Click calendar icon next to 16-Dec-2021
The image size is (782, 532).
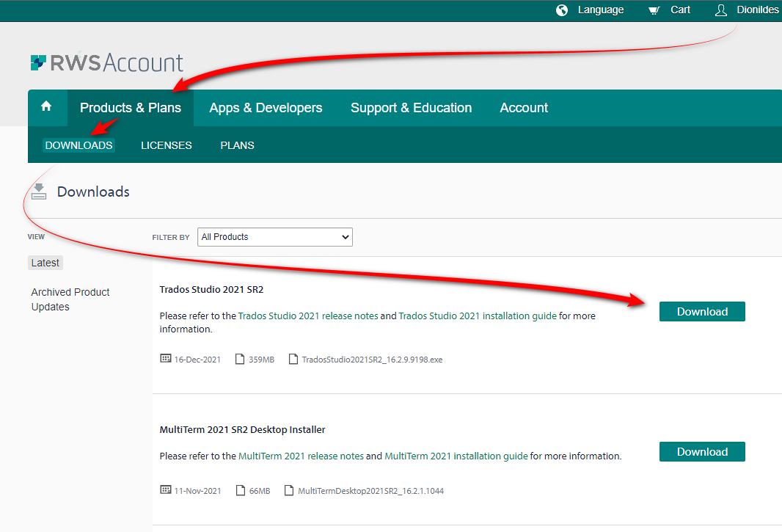click(166, 358)
